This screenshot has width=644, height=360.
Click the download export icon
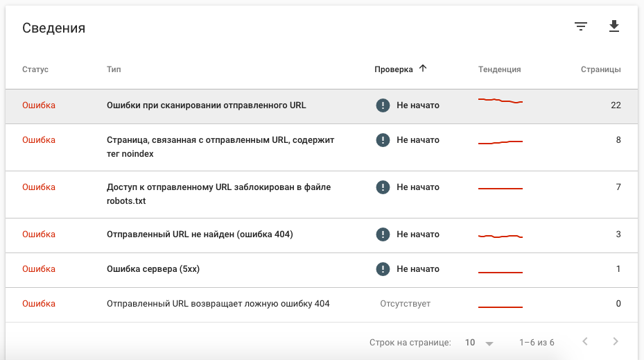(x=613, y=27)
